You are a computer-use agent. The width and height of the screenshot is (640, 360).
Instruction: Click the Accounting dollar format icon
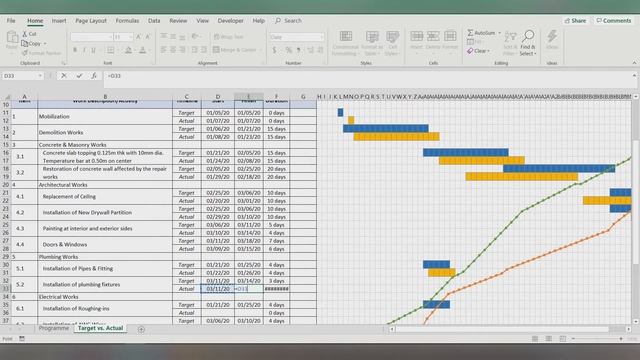pyautogui.click(x=274, y=50)
